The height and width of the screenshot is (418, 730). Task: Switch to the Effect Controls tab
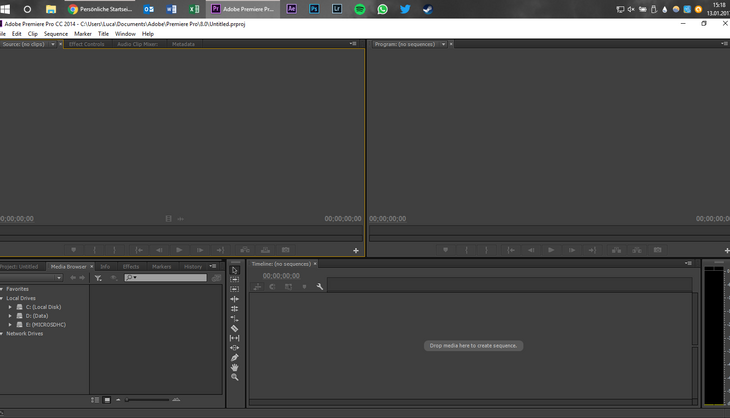click(x=87, y=44)
